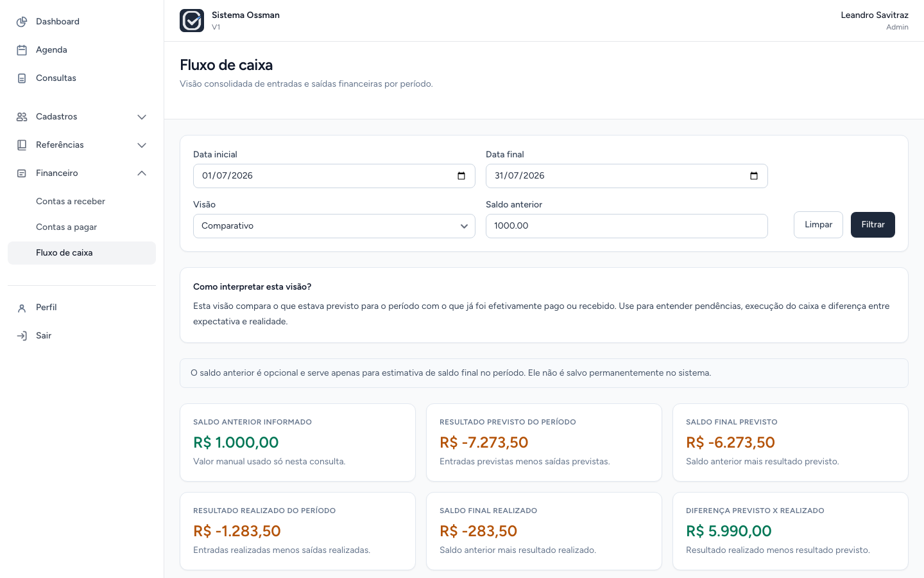Click the Dashboard pie chart icon
Screen dimensions: 924x578
click(22, 22)
